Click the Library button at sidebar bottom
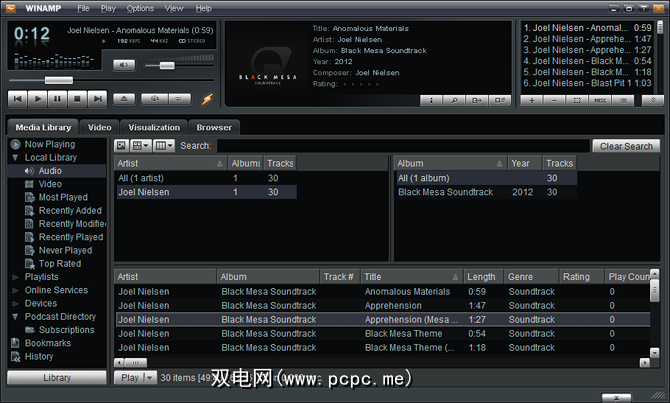Image resolution: width=670 pixels, height=403 pixels. pos(57,378)
